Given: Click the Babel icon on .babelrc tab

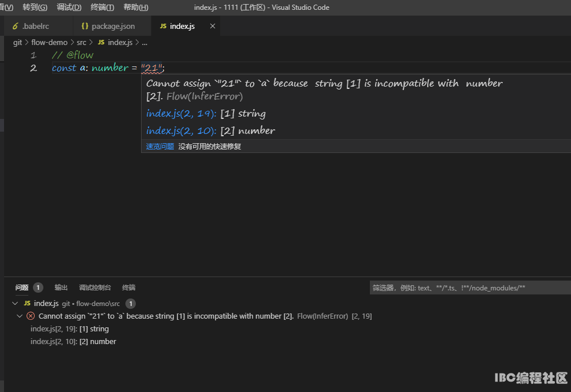Looking at the screenshot, I should (x=16, y=27).
